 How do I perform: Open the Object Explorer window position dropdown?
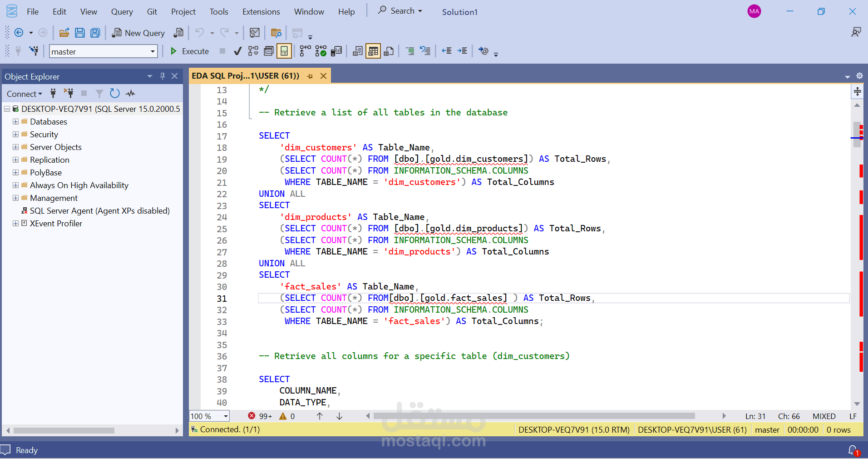(x=150, y=76)
